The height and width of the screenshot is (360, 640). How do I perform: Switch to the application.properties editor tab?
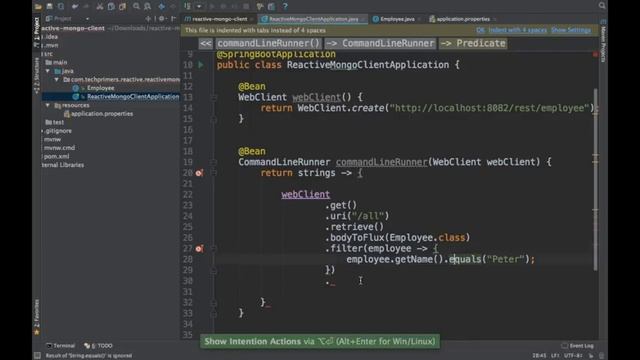coord(462,19)
